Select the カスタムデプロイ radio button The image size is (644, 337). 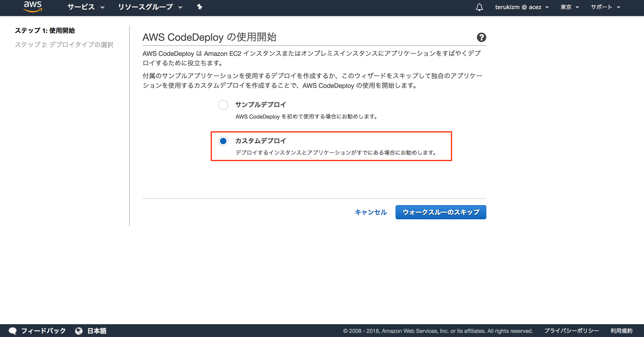click(223, 141)
